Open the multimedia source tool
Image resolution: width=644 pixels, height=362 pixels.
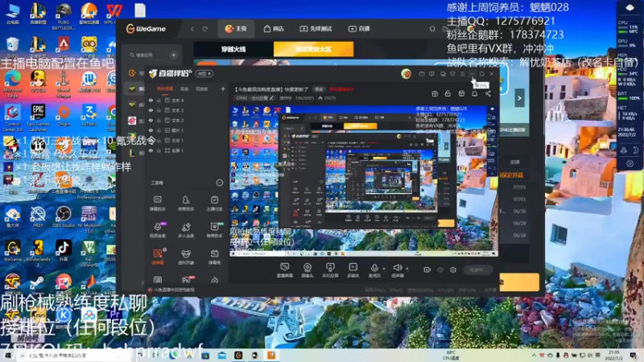pyautogui.click(x=353, y=270)
